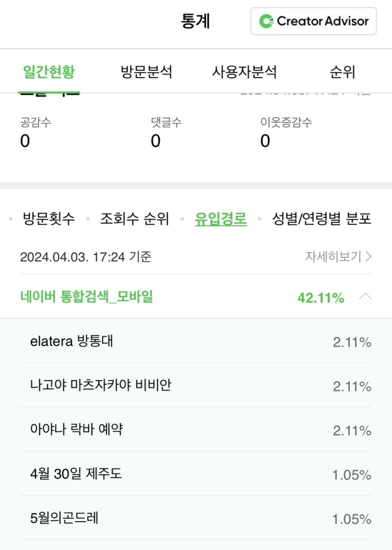Select the 조회수 순위 section

click(x=135, y=219)
